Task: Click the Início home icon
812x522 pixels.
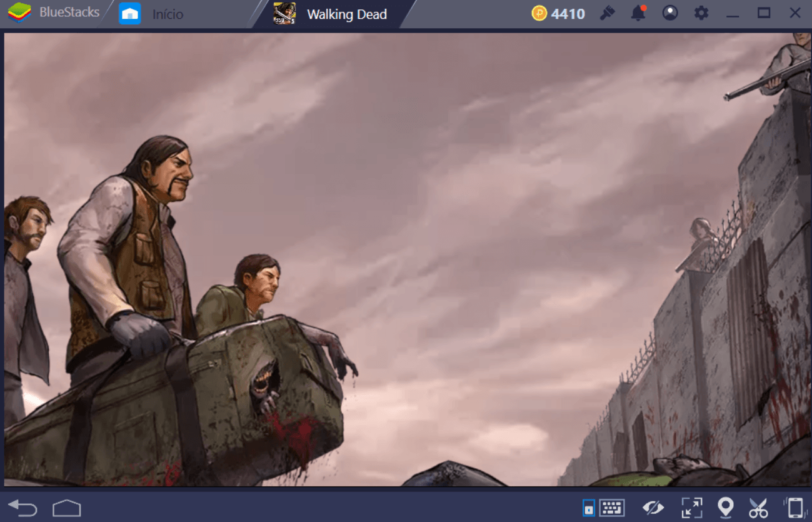Action: pos(130,14)
